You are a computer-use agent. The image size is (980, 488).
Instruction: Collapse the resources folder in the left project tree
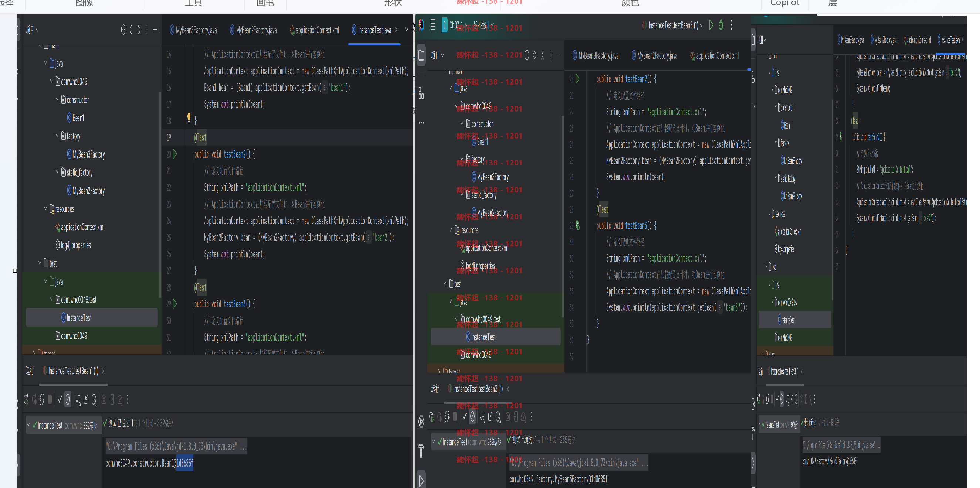click(x=45, y=209)
